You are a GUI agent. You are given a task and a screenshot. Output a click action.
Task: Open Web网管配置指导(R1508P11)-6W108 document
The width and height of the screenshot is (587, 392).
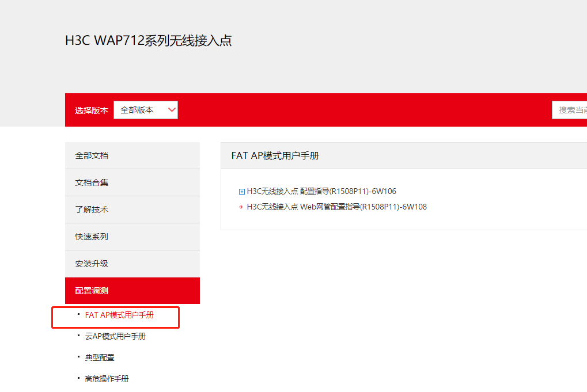click(x=337, y=207)
